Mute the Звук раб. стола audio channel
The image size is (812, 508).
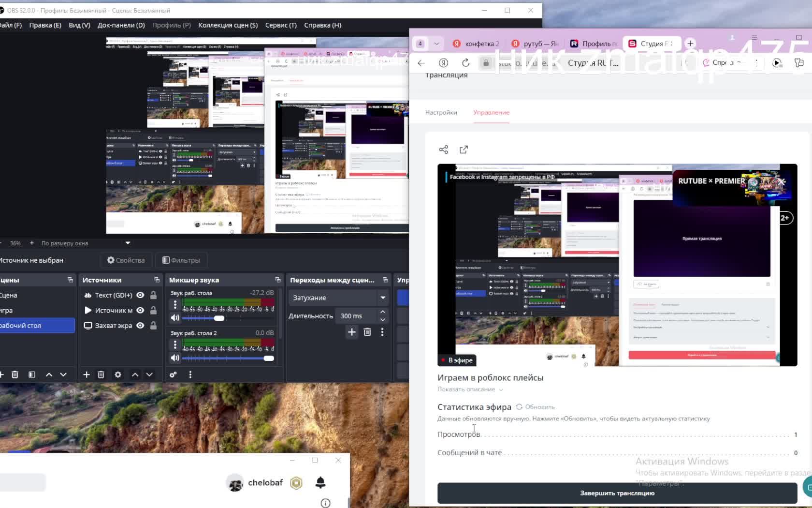coord(175,318)
